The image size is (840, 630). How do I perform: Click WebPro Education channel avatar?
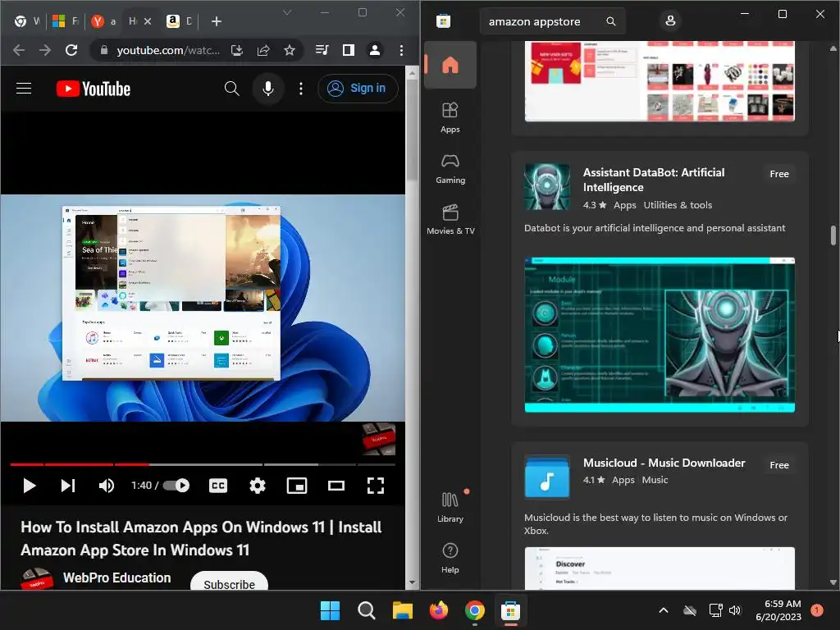point(36,579)
